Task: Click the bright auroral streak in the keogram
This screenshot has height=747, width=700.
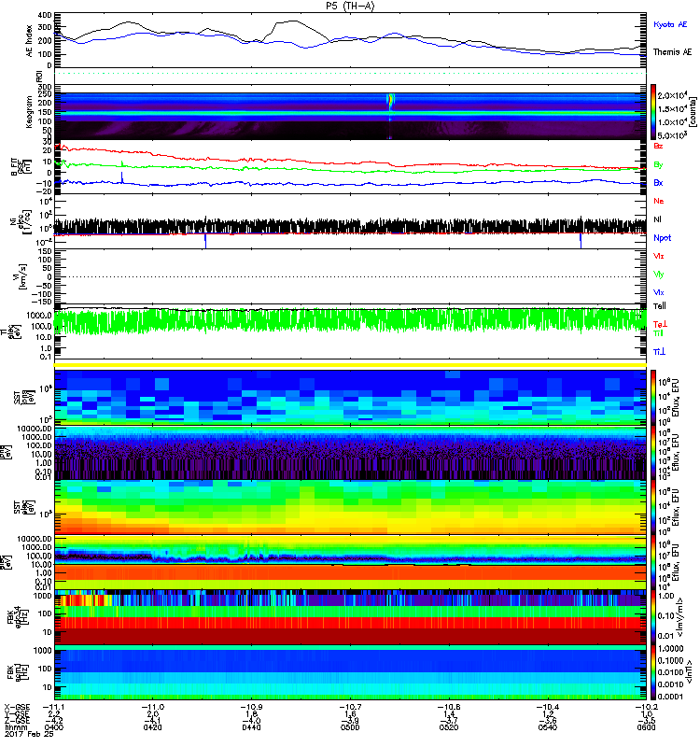Action: pos(390,101)
